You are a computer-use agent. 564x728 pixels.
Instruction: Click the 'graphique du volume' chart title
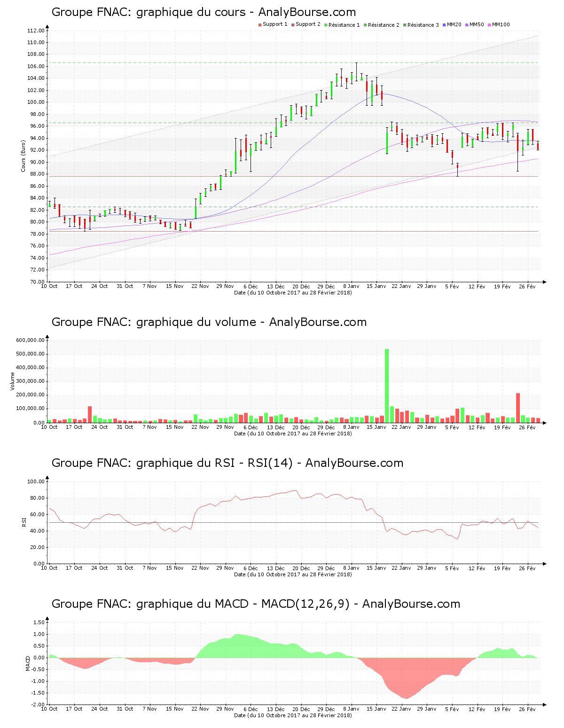(209, 322)
